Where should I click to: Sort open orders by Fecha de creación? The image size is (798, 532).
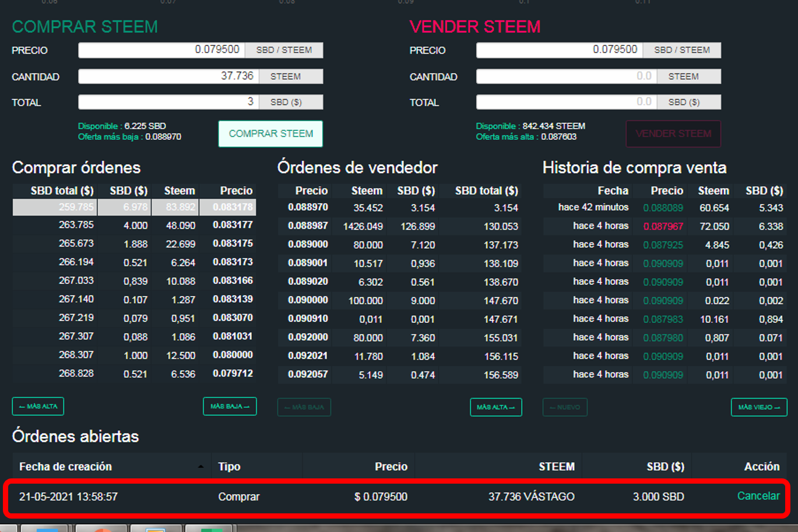65,467
